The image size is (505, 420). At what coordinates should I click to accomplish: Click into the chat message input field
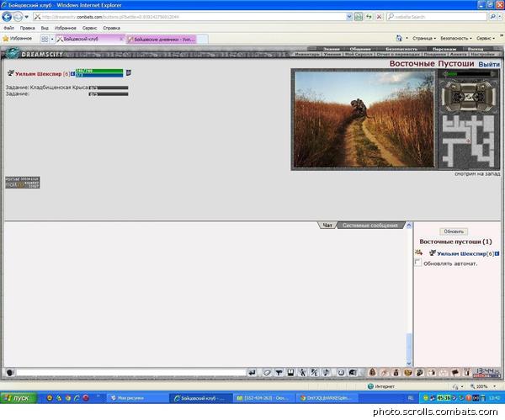coord(130,373)
